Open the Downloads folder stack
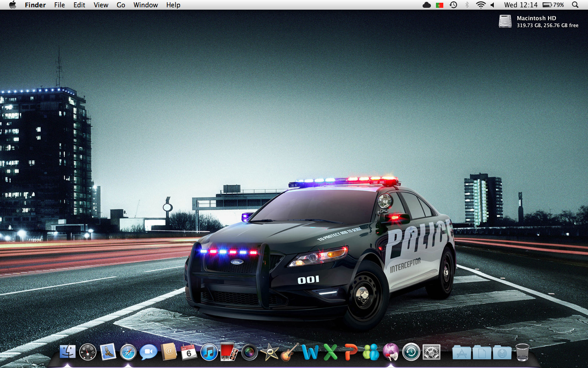588x368 pixels. (x=502, y=352)
